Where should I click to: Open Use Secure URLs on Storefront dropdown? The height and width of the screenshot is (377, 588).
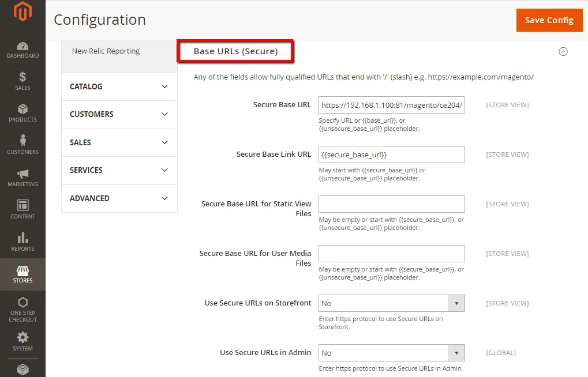pyautogui.click(x=391, y=303)
